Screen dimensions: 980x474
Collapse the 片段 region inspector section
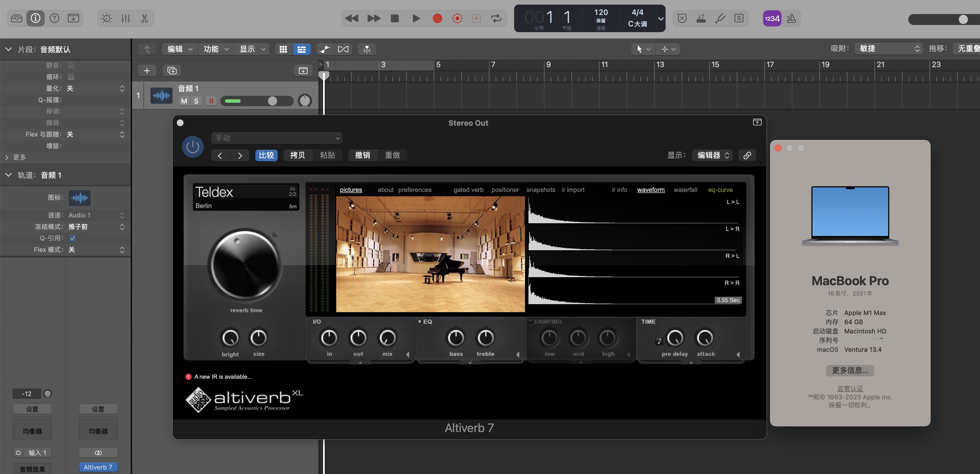[x=8, y=49]
